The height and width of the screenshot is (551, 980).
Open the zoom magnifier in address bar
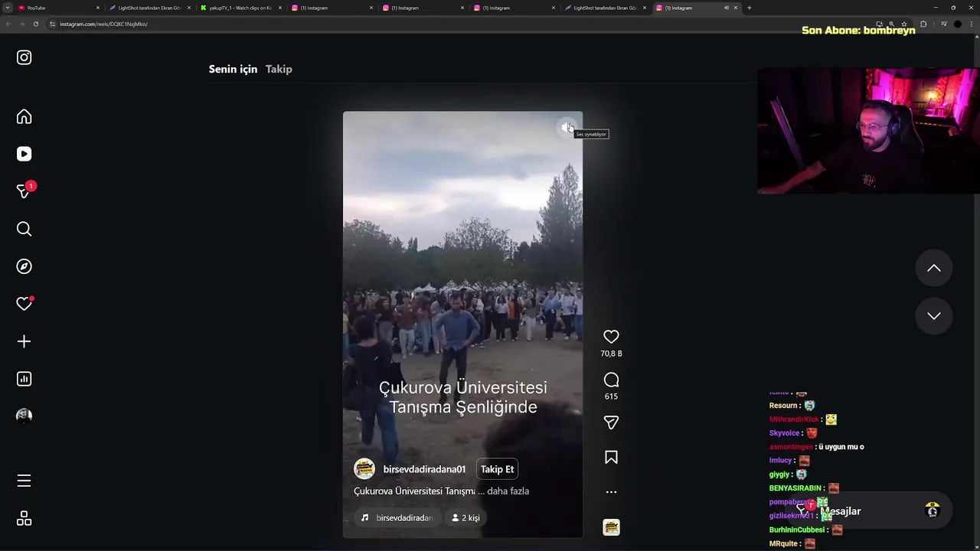click(891, 24)
